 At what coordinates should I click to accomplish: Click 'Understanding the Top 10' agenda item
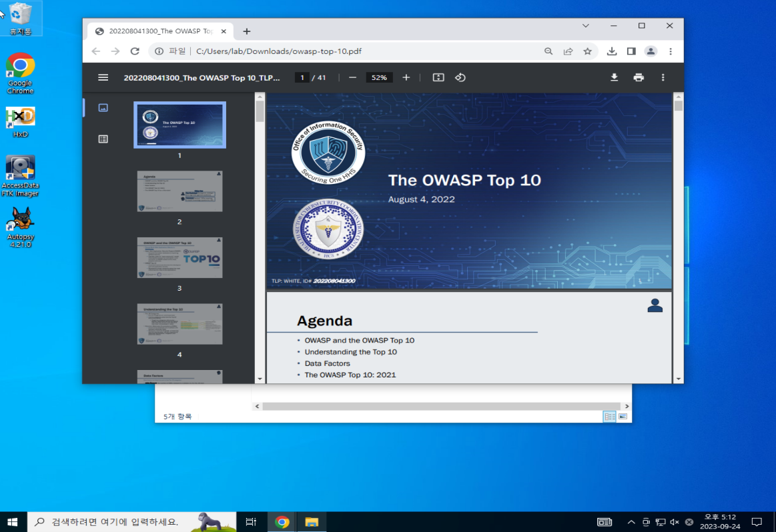(x=350, y=352)
